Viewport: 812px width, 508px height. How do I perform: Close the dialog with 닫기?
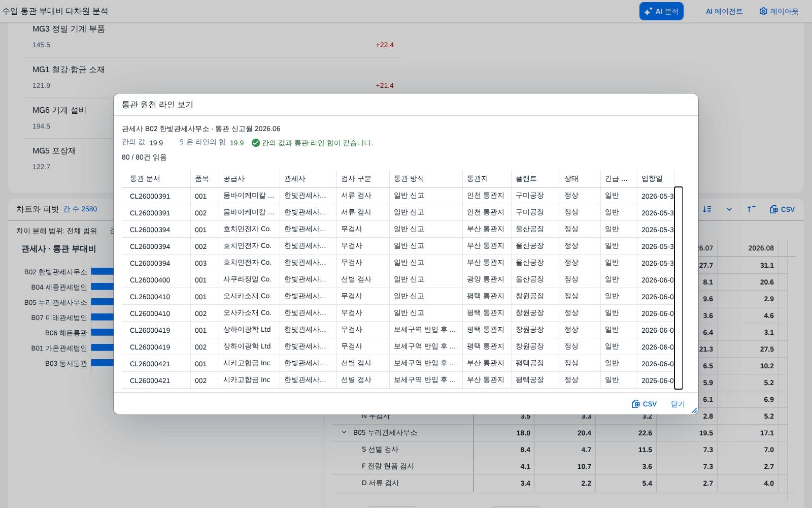(x=678, y=404)
